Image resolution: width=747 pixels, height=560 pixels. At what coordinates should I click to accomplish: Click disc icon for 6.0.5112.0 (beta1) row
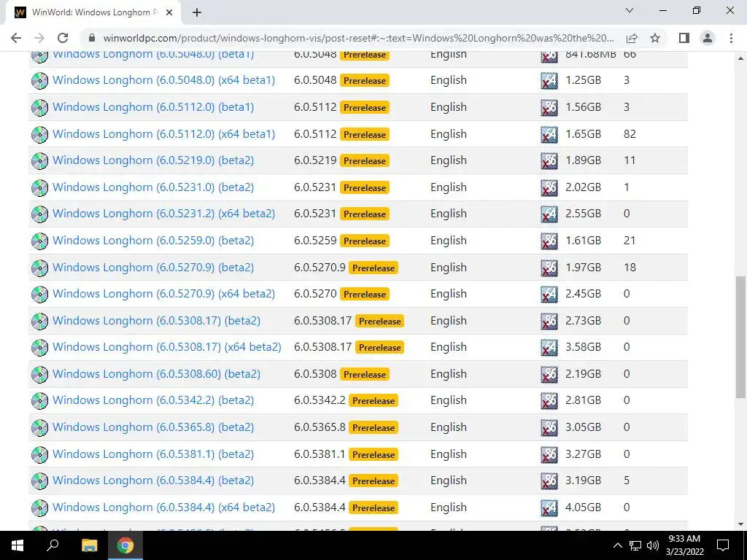point(39,108)
